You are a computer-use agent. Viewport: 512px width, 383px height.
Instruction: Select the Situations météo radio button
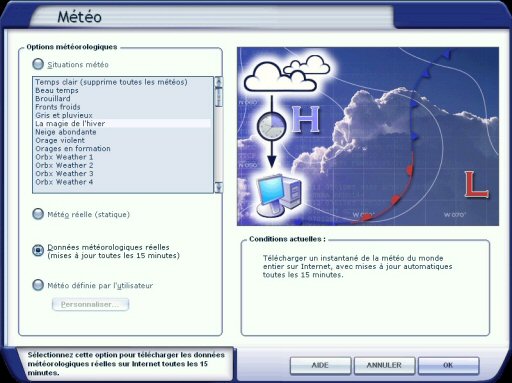[x=38, y=64]
